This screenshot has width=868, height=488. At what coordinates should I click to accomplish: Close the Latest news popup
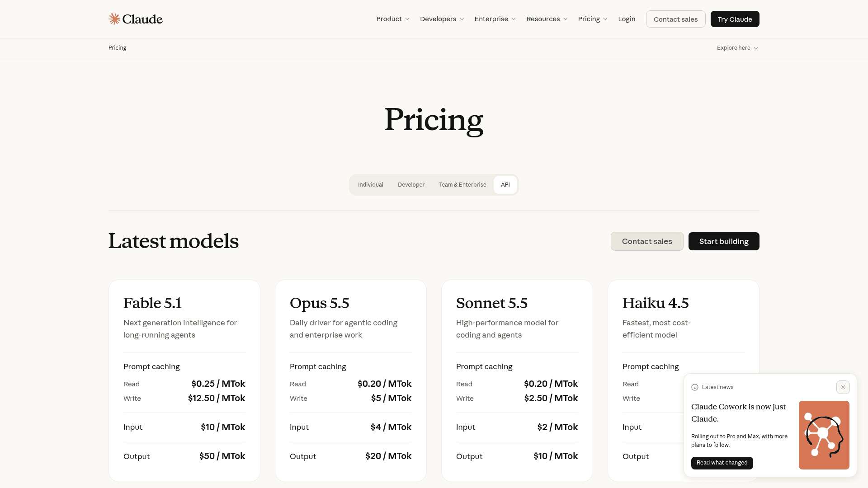(843, 387)
